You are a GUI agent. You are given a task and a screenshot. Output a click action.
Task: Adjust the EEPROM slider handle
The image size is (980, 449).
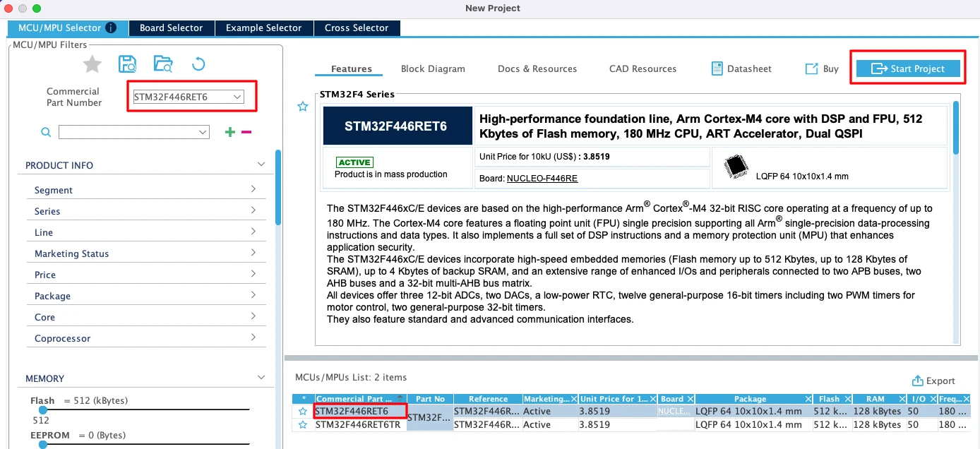(x=43, y=445)
